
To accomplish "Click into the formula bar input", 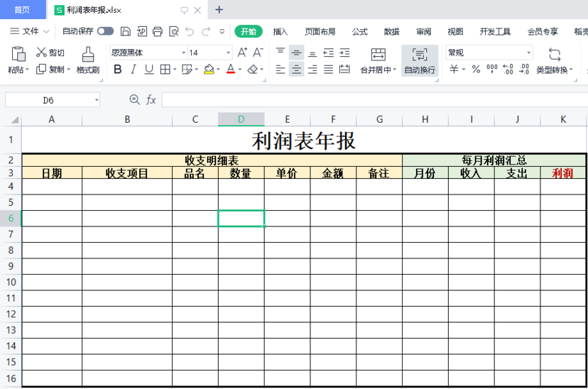I will coord(375,100).
